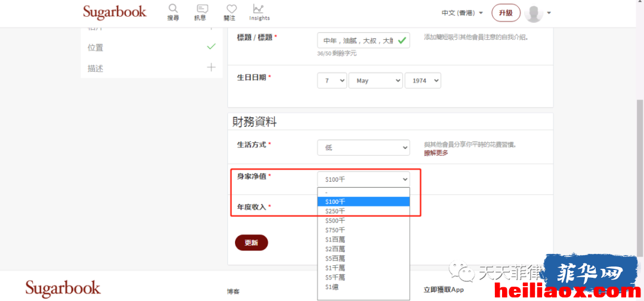Click the 博客 blog link in footer

click(x=233, y=291)
